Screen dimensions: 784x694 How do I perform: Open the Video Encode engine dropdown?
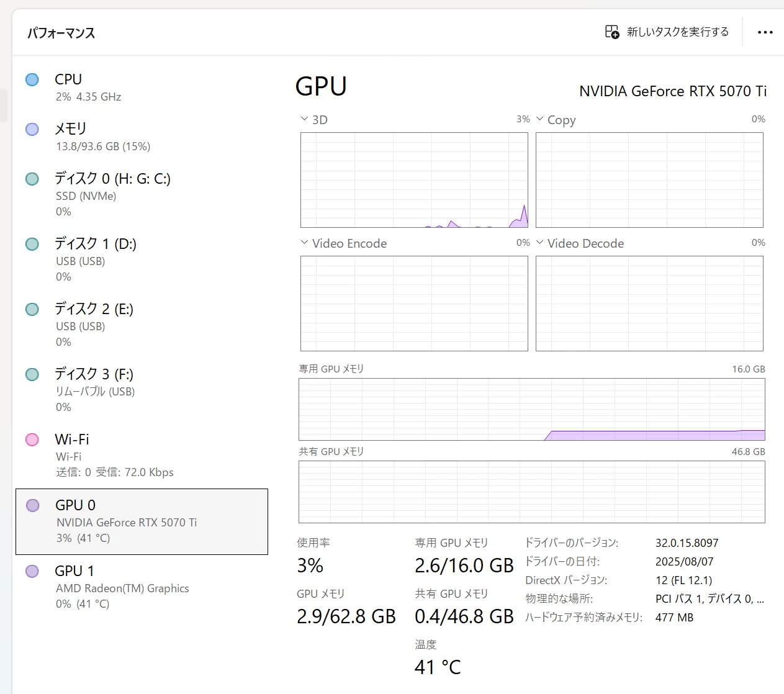pyautogui.click(x=304, y=243)
